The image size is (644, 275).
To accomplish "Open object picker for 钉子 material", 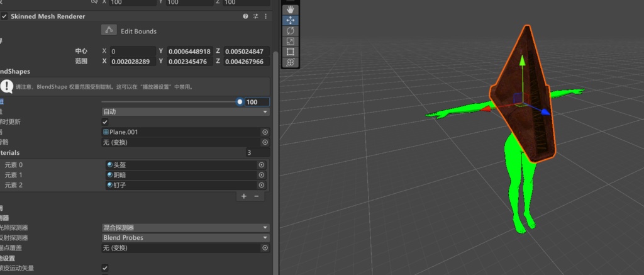I will point(261,185).
